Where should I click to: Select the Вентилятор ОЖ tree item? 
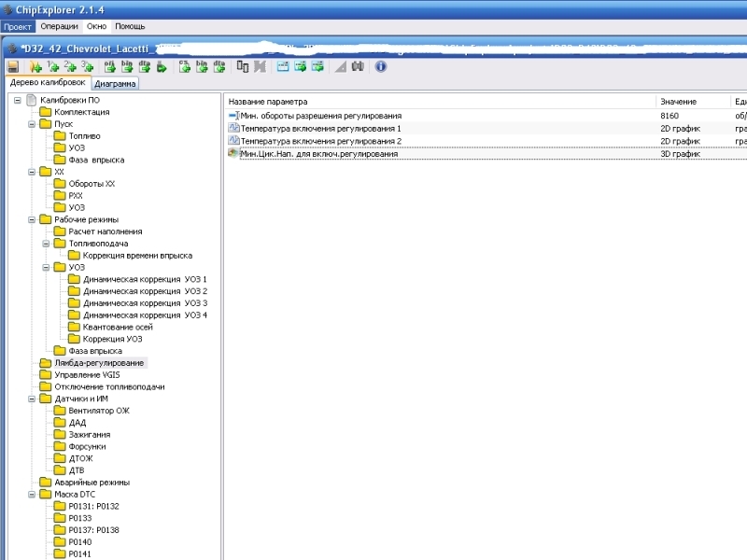[x=99, y=411]
